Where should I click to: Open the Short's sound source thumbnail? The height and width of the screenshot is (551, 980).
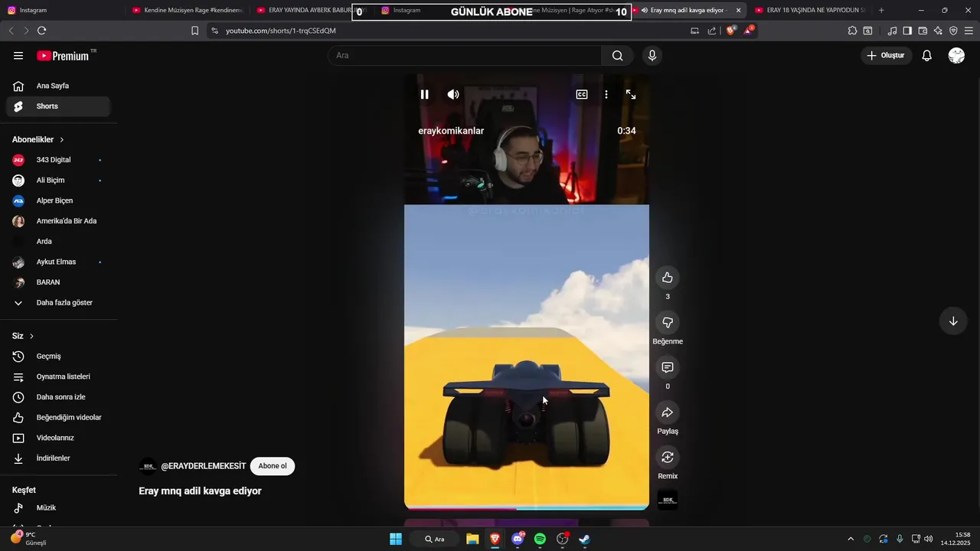tap(668, 500)
